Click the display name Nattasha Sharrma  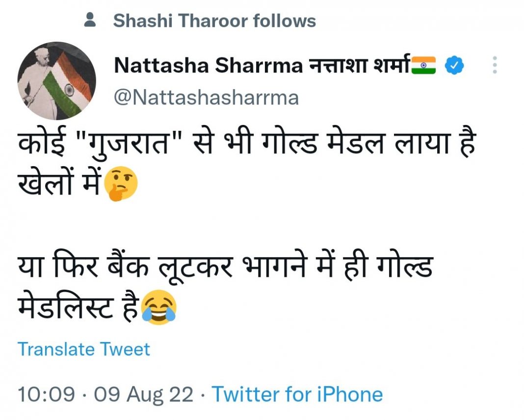pos(208,66)
